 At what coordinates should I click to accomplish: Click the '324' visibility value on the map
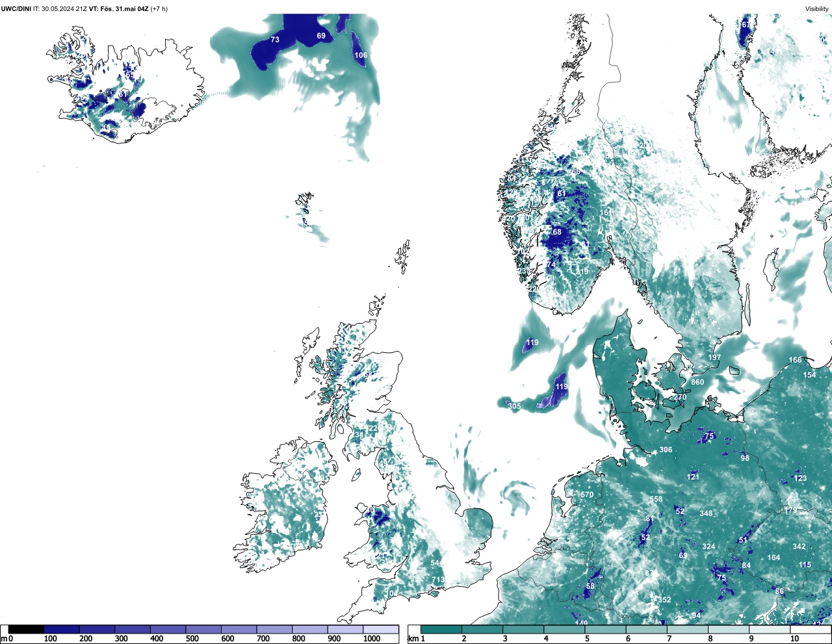[708, 547]
